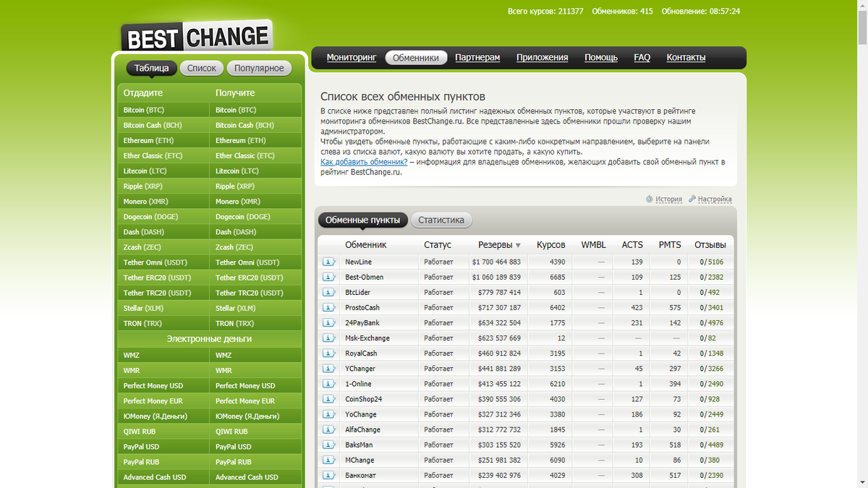Screen dimensions: 868x488
Task: Click 24PayBank reviews count 0/4976
Action: [x=712, y=322]
